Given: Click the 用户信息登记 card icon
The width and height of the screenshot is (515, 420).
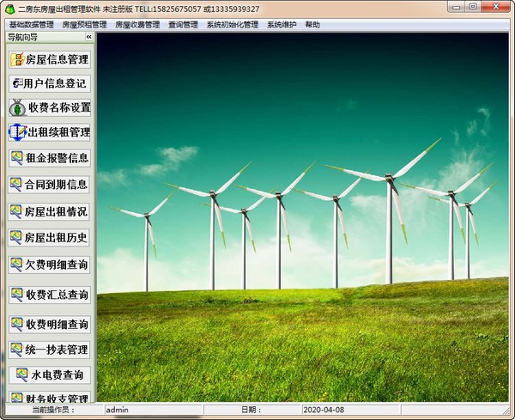Looking at the screenshot, I should pyautogui.click(x=17, y=83).
